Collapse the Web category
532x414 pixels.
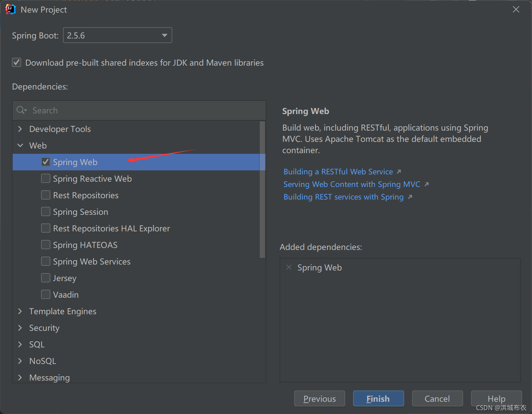tap(20, 146)
